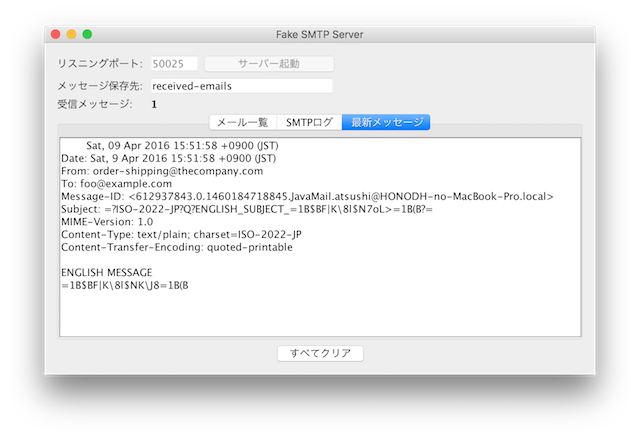
Task: Click the From order-shipping@thecompany.com line
Action: (162, 171)
